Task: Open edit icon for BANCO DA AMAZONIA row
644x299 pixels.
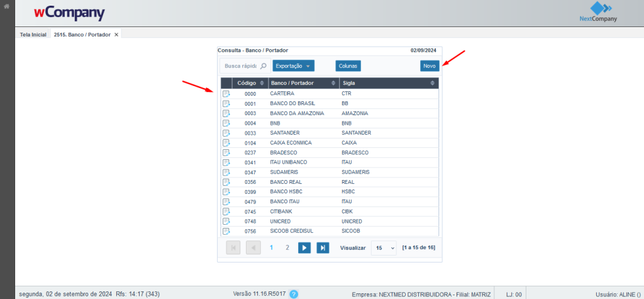Action: point(226,113)
